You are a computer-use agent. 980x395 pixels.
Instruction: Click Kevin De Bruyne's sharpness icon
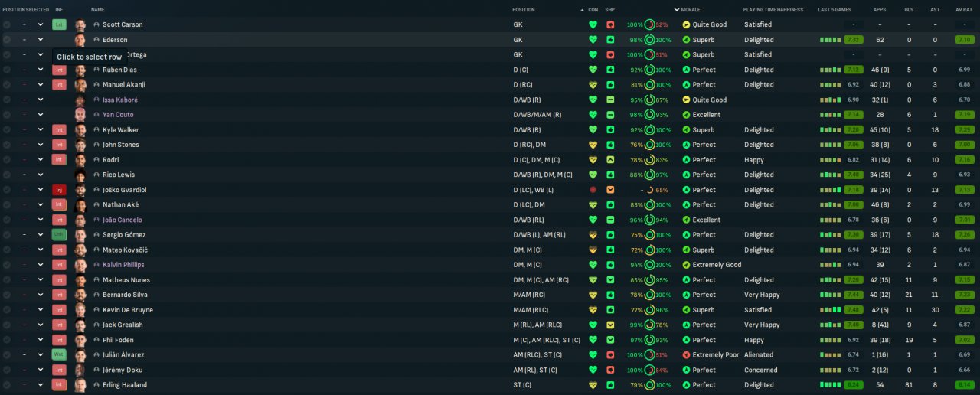[x=610, y=310]
